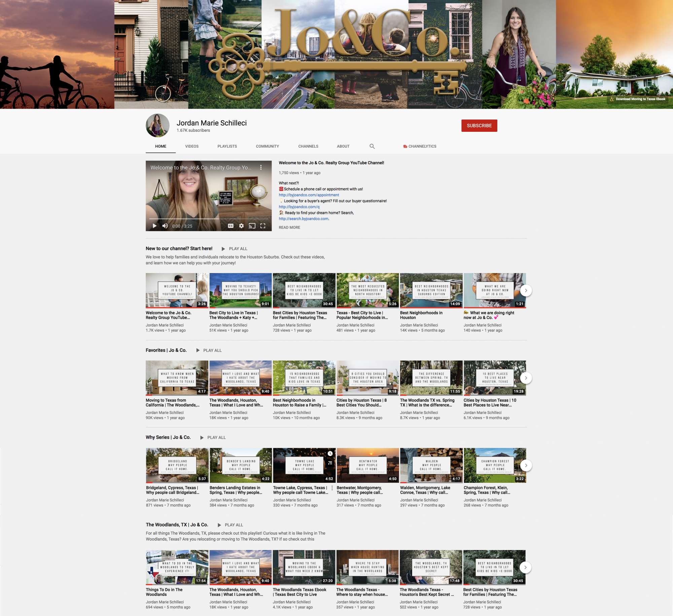Add Towne Lake video to queue
This screenshot has width=673, height=616.
pos(330,463)
